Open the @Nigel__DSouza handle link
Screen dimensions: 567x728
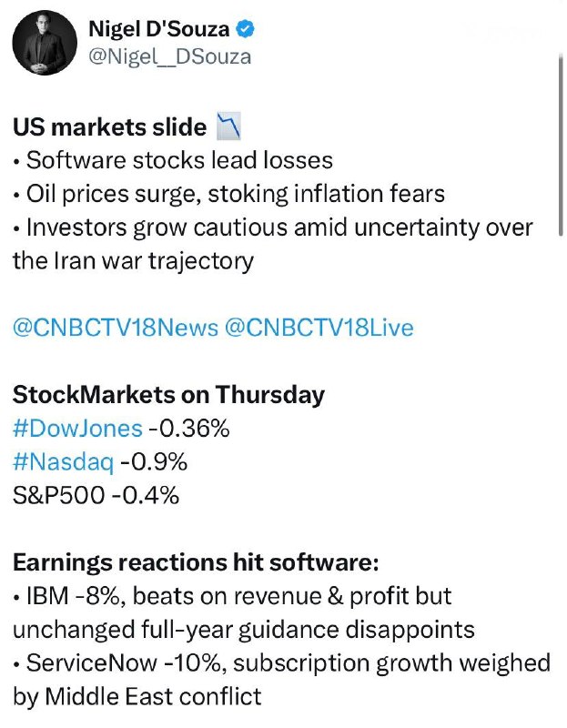(x=169, y=56)
